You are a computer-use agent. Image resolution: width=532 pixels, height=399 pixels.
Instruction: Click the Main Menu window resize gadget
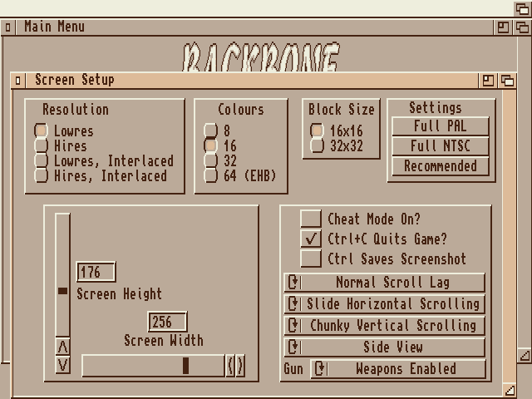525,355
